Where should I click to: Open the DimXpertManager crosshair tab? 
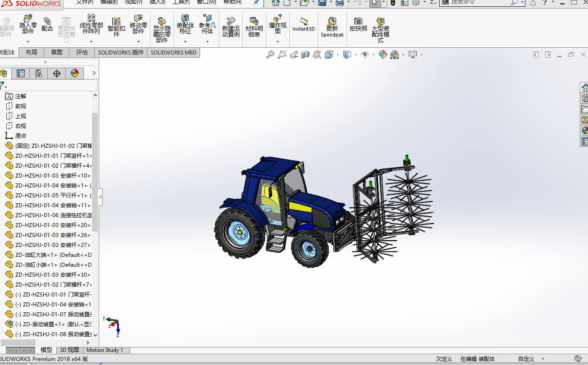pyautogui.click(x=57, y=73)
